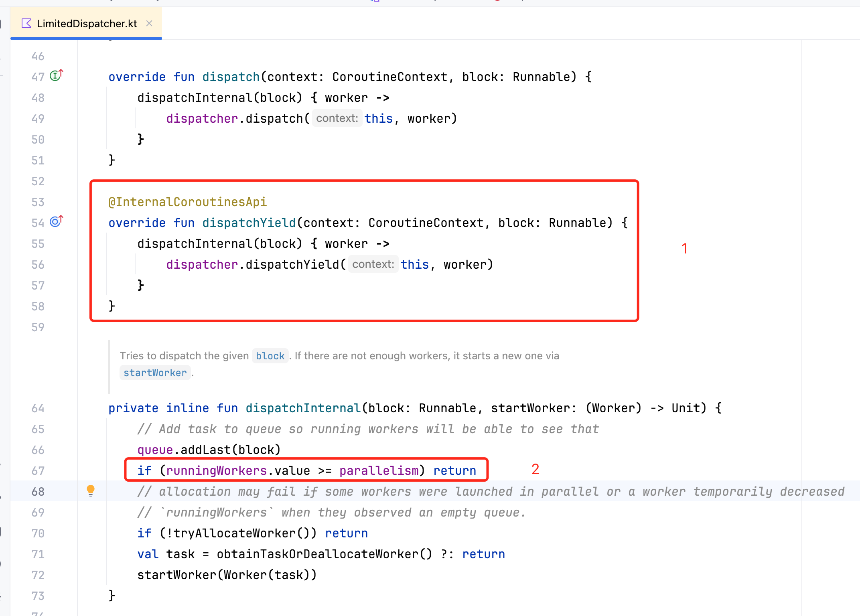This screenshot has height=616, width=860.
Task: Click the dispatch function name on line 47
Action: (x=231, y=77)
